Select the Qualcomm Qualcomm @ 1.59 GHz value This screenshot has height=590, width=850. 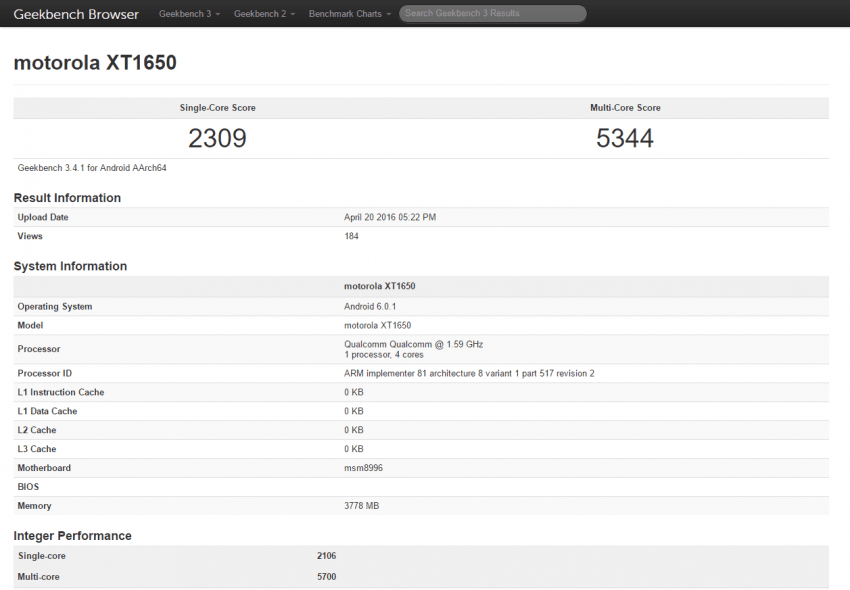click(x=414, y=344)
